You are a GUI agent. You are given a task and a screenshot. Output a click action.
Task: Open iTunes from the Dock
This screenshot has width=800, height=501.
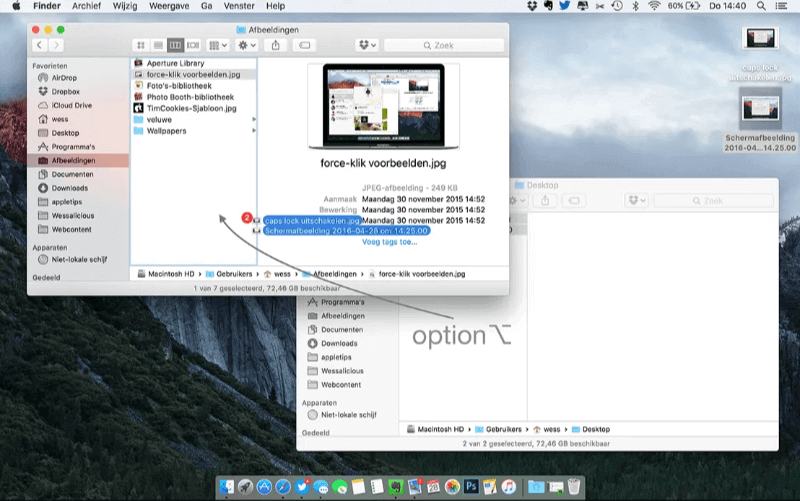click(x=508, y=486)
